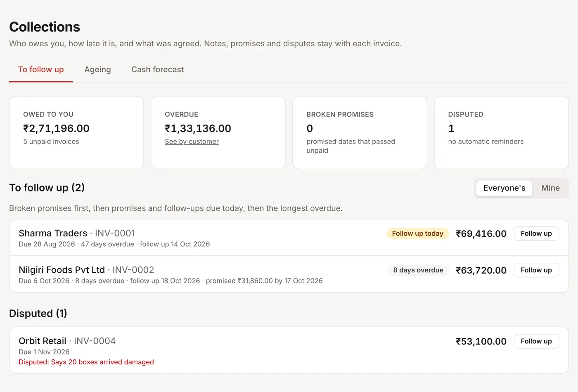Click the disputed note about damaged boxes

(x=86, y=362)
